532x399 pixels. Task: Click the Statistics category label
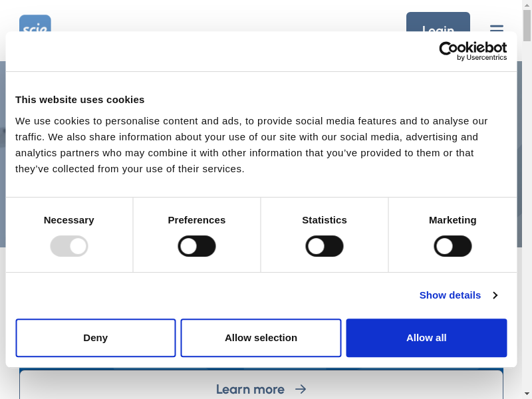[325, 220]
